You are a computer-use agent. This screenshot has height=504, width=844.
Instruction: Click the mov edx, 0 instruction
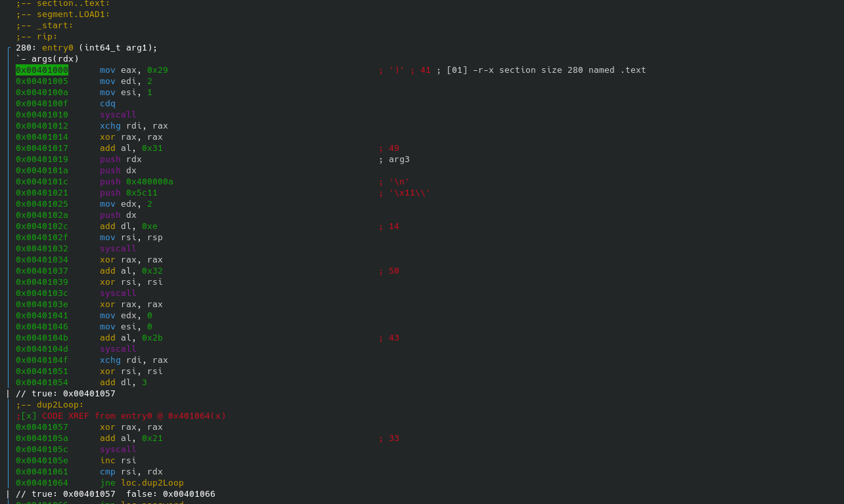pos(126,315)
